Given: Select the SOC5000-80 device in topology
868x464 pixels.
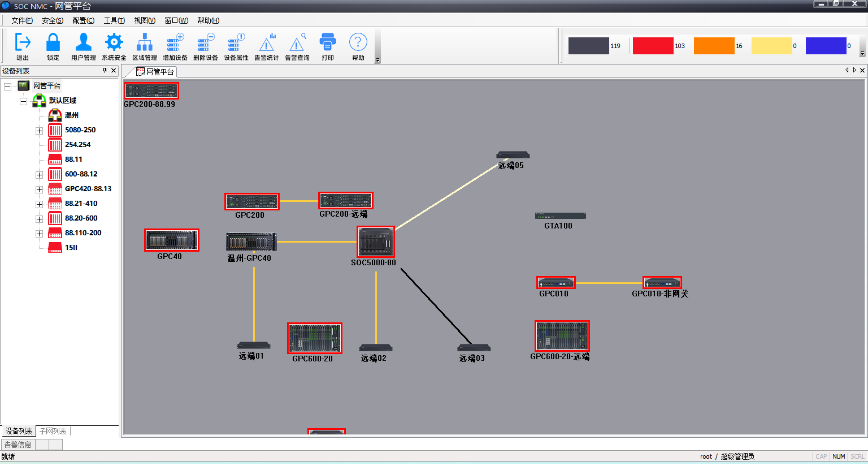Looking at the screenshot, I should coord(375,241).
